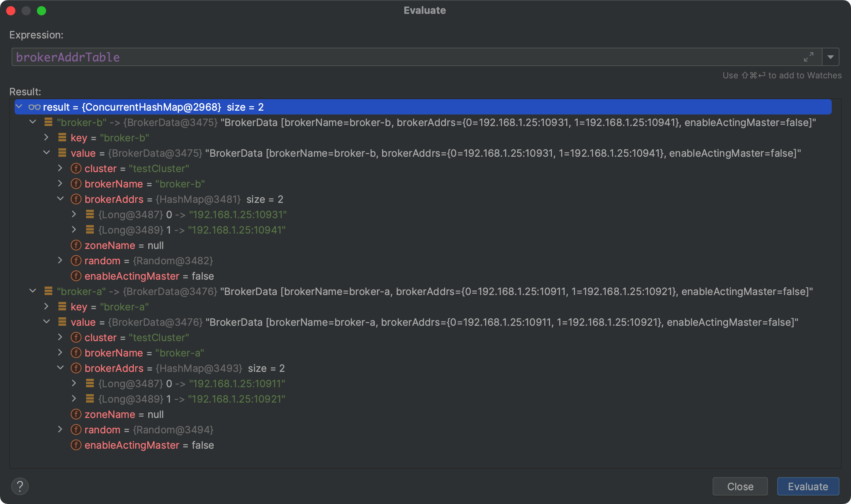
Task: Close the Evaluate window with red button
Action: coord(11,11)
